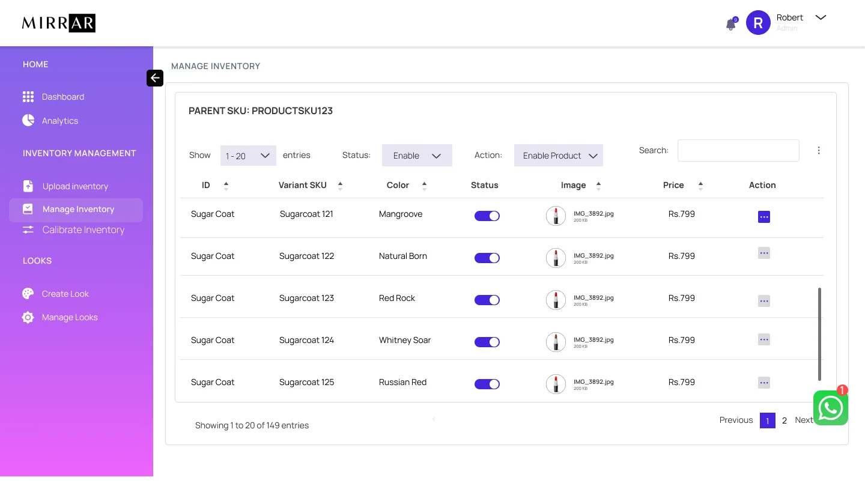Sort by Price column arrows
Viewport: 865px width, 504px height.
point(700,186)
